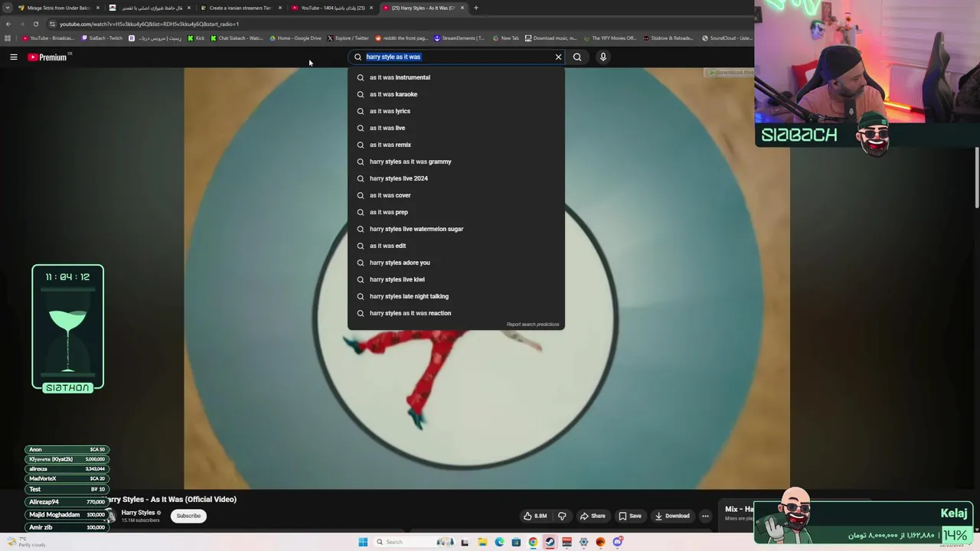The width and height of the screenshot is (980, 551).
Task: Pick suggestion "harry styles adore you"
Action: tap(456, 262)
